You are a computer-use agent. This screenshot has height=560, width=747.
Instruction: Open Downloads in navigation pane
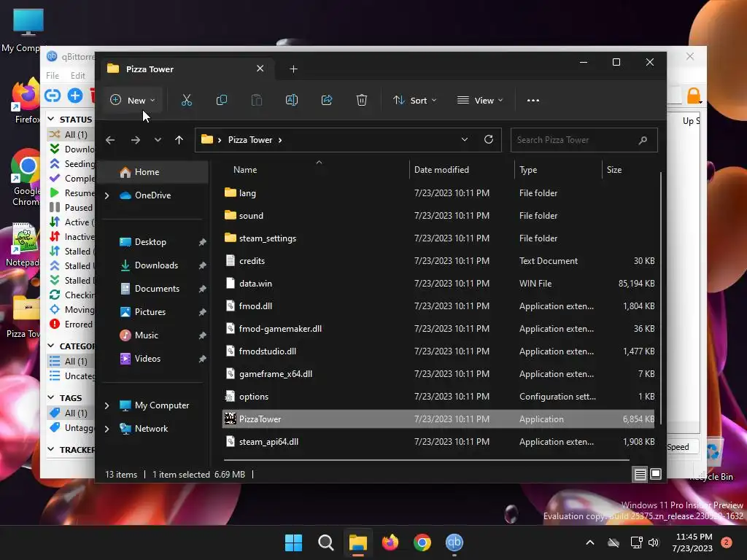coord(156,265)
